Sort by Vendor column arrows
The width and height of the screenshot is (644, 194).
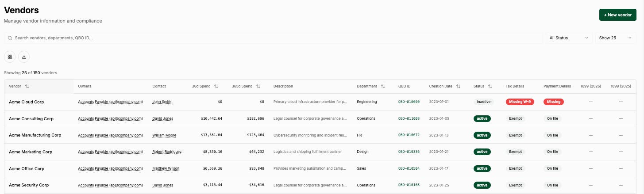[27, 86]
